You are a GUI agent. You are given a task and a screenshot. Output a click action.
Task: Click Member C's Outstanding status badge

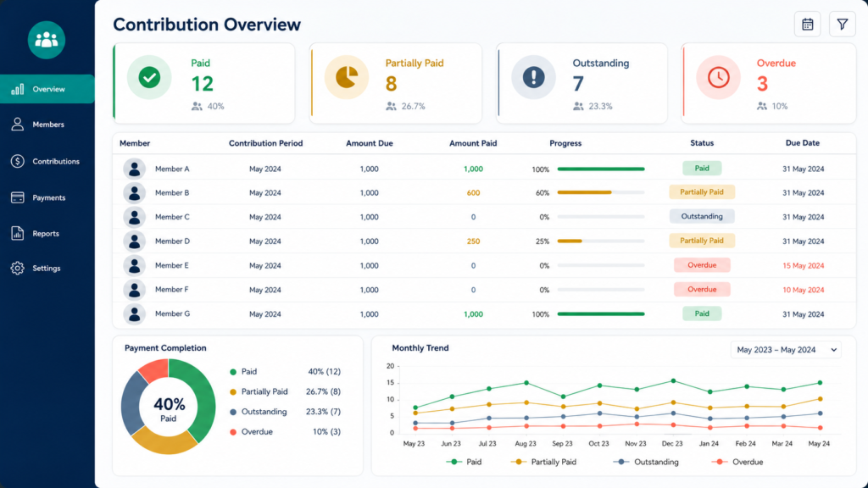(x=701, y=216)
